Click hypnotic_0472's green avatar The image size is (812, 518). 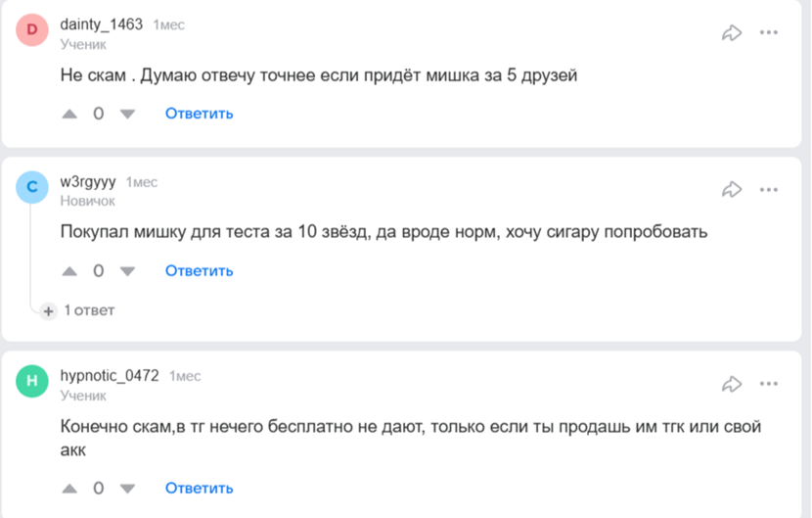coord(32,383)
